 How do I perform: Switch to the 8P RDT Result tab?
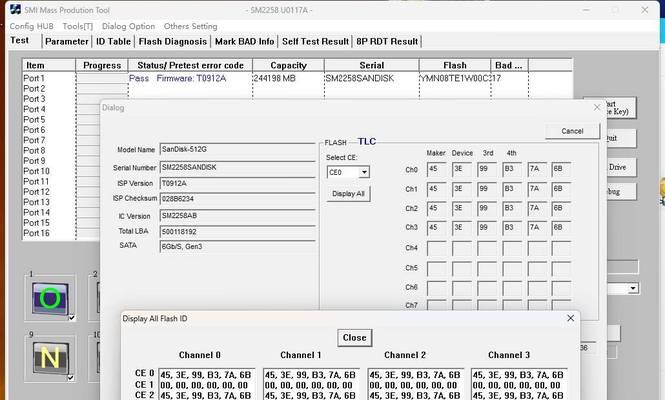point(387,42)
